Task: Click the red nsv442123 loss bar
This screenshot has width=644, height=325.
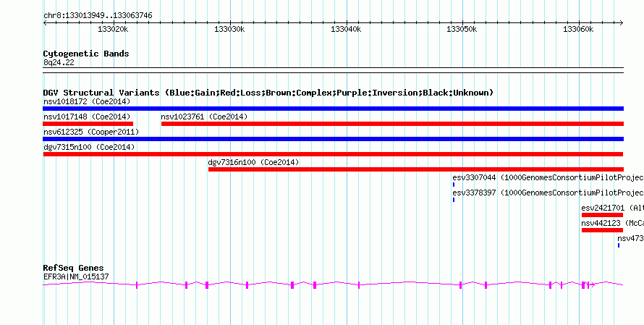Action: coord(602,230)
